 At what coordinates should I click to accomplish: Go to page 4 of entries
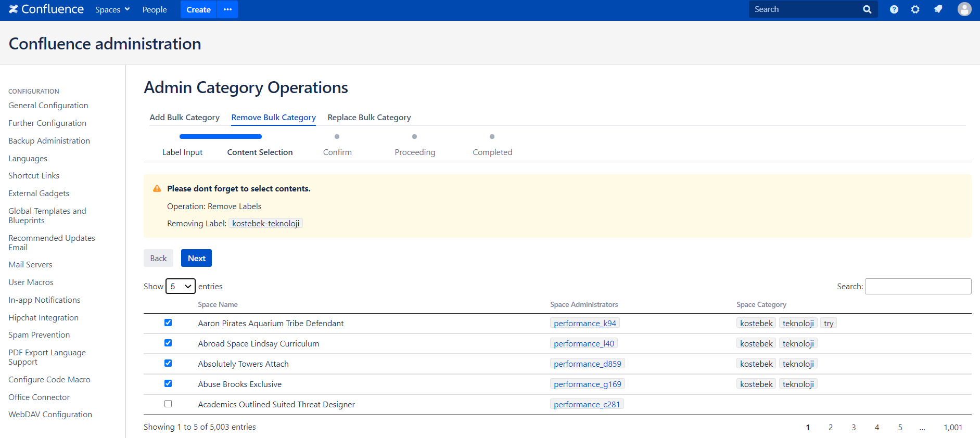[x=877, y=427]
